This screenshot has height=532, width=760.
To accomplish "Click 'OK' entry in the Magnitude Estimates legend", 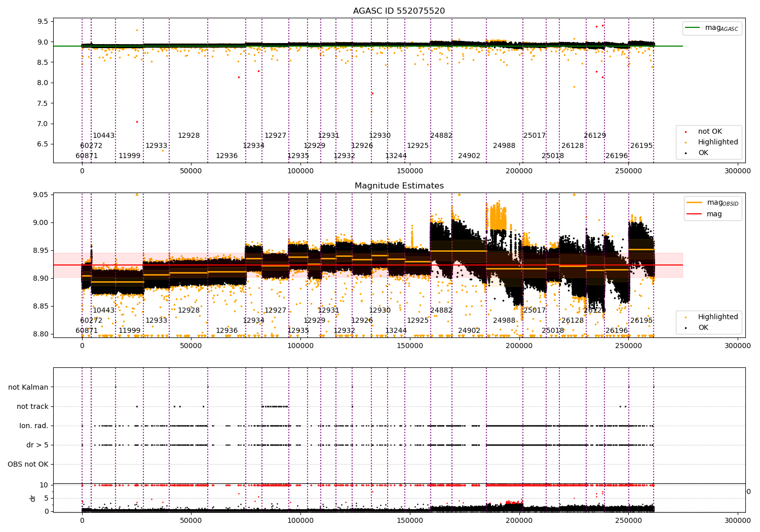I will click(703, 328).
